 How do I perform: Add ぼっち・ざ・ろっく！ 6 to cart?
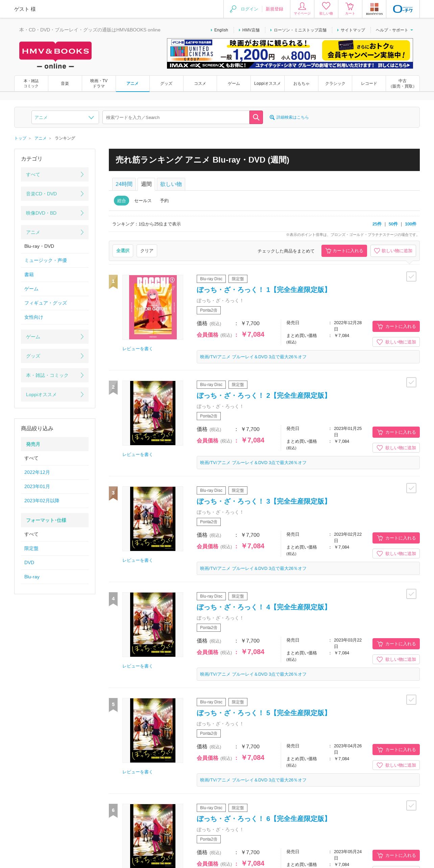coord(396,855)
